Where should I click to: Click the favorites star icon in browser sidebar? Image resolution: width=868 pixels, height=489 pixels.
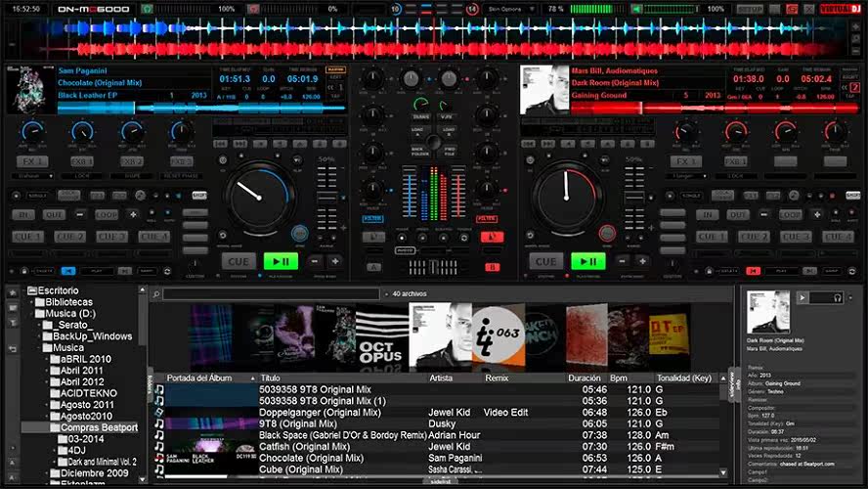point(12,293)
